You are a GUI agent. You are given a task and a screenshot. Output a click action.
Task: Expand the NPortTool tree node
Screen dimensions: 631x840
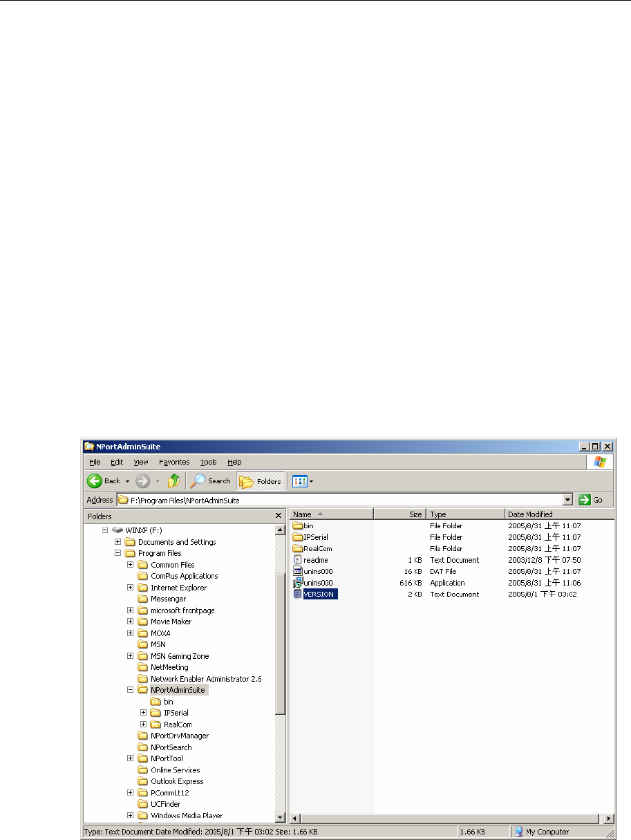[x=131, y=758]
